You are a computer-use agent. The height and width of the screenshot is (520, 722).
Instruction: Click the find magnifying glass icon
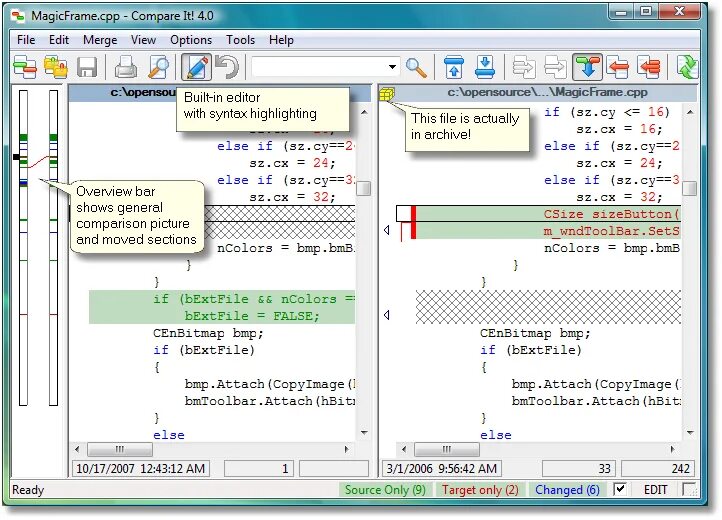coord(417,67)
